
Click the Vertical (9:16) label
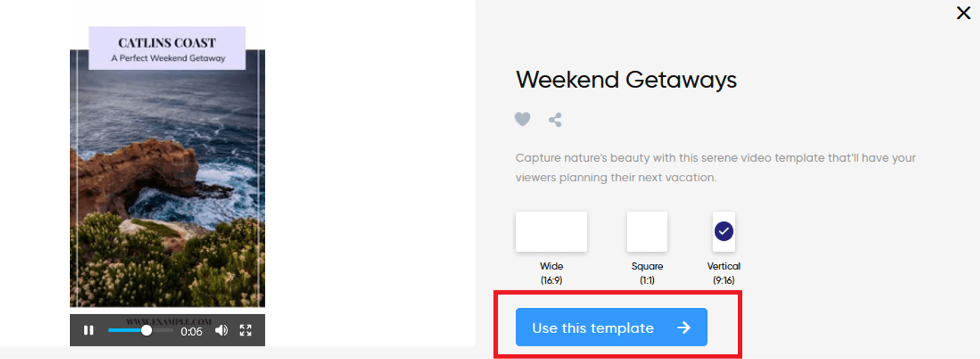click(724, 273)
